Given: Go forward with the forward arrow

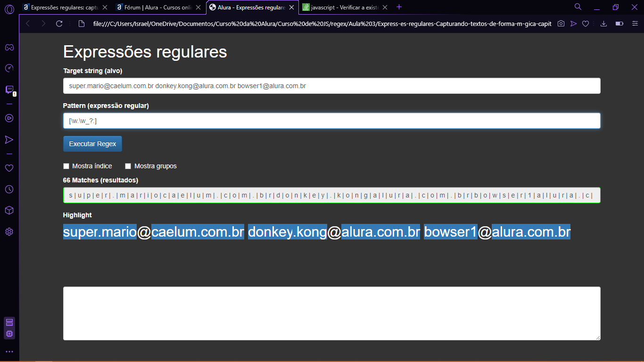Looking at the screenshot, I should click(43, 24).
